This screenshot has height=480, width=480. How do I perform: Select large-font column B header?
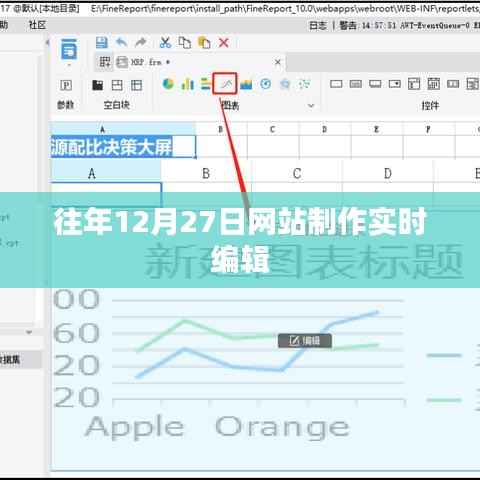206,174
